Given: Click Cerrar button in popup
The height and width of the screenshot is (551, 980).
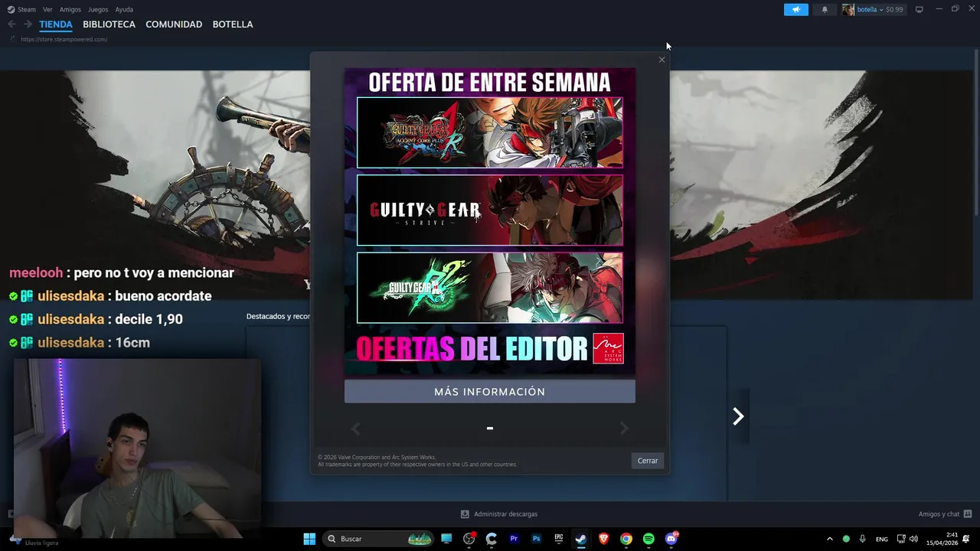Looking at the screenshot, I should [648, 461].
